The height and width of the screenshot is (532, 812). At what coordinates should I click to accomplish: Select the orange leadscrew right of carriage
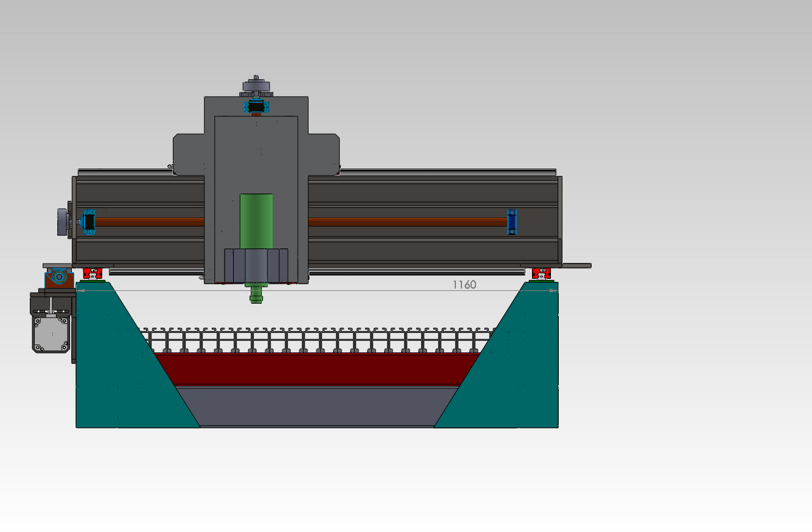(x=407, y=222)
